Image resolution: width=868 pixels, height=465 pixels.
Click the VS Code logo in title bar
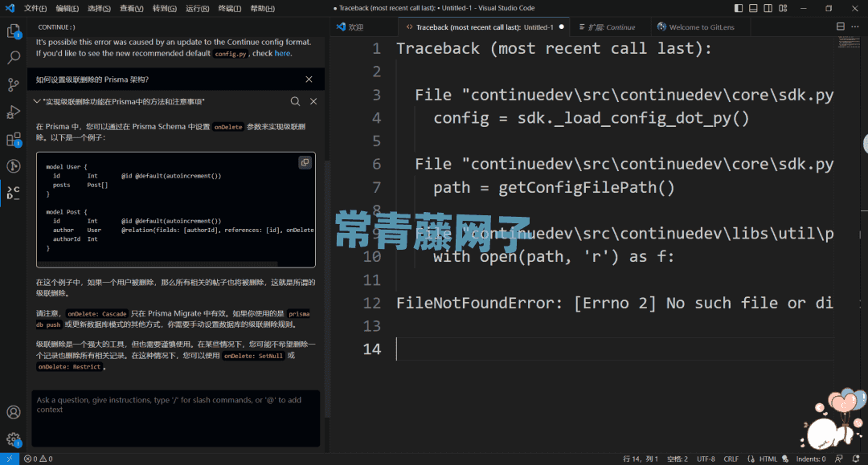point(10,8)
